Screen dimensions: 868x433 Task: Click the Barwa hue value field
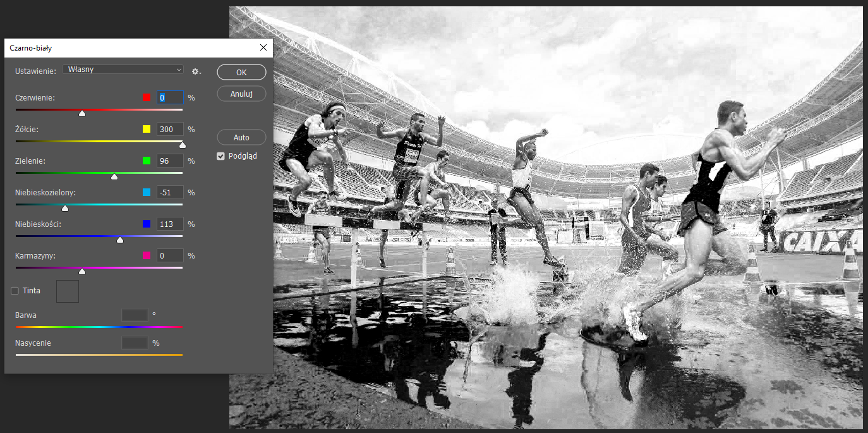click(135, 315)
